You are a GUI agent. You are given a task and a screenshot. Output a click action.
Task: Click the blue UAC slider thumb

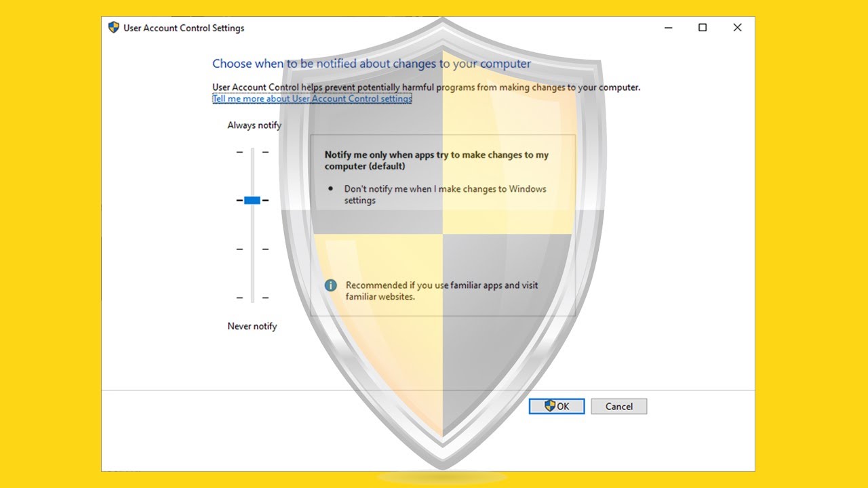(x=252, y=200)
